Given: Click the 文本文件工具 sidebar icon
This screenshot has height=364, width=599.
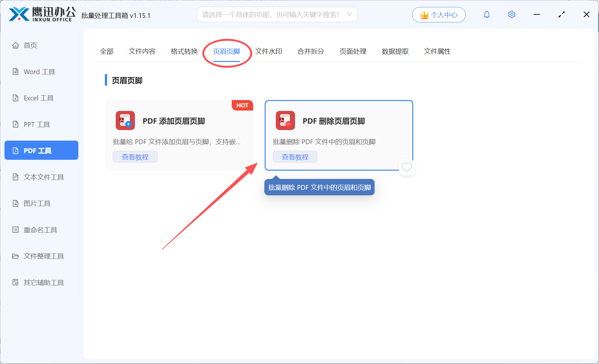Looking at the screenshot, I should pyautogui.click(x=15, y=177).
